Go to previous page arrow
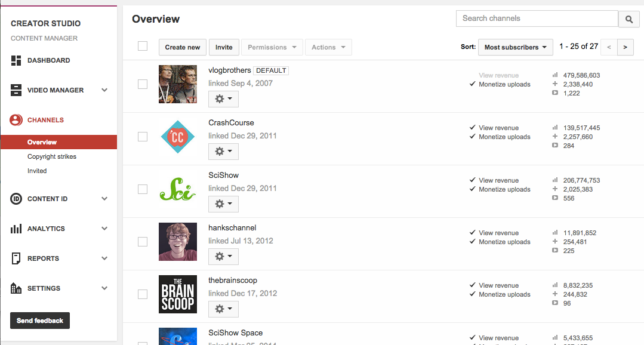Screen dimensions: 644x345 609,47
